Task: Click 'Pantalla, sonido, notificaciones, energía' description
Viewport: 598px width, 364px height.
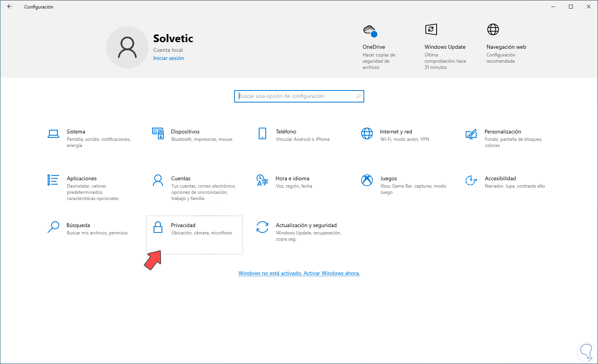Action: [99, 142]
